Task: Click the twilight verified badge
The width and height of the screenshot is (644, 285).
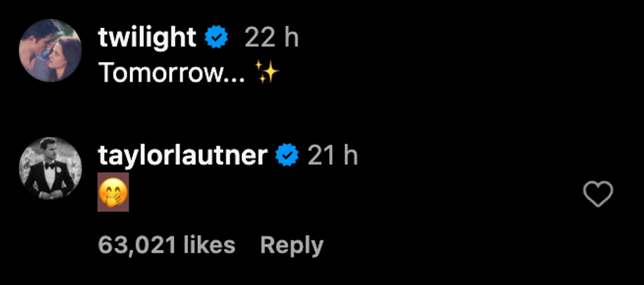Action: pyautogui.click(x=216, y=38)
